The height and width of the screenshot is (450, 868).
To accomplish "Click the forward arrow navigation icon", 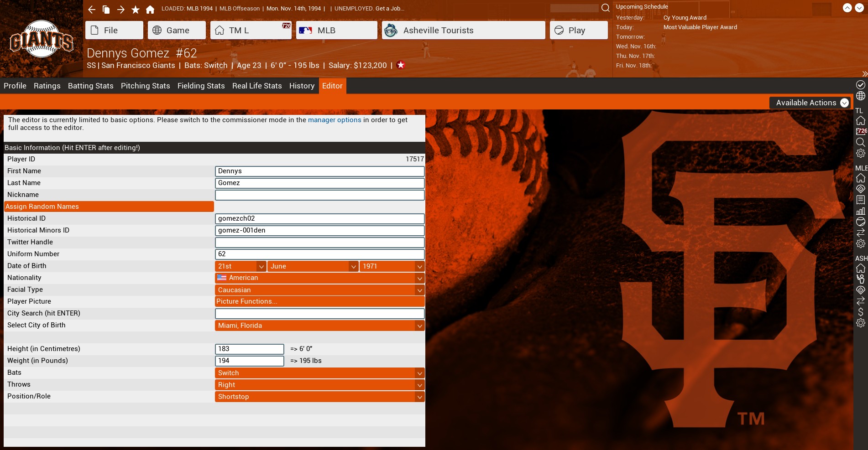I will pyautogui.click(x=121, y=9).
